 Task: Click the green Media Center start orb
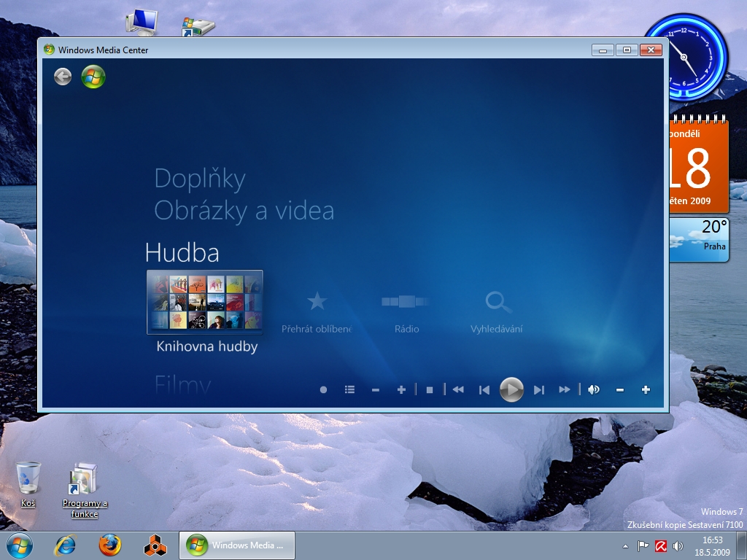[93, 77]
